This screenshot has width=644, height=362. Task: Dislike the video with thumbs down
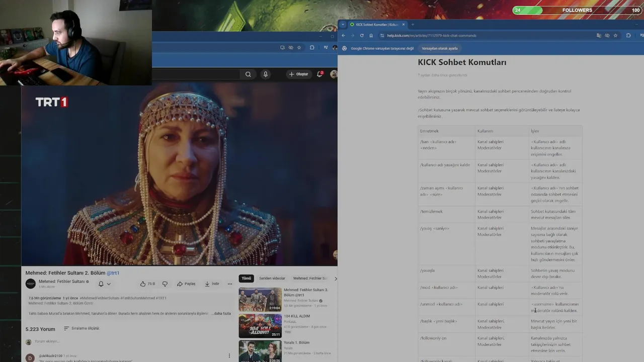click(165, 284)
